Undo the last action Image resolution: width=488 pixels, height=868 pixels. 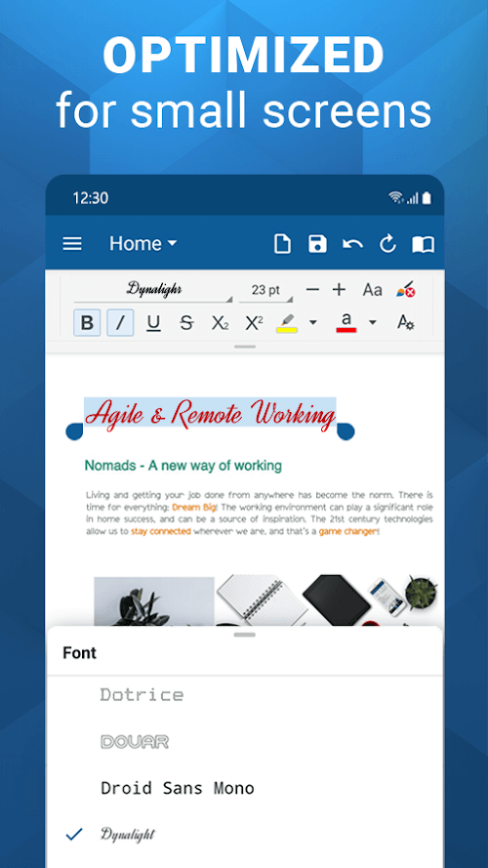tap(352, 243)
